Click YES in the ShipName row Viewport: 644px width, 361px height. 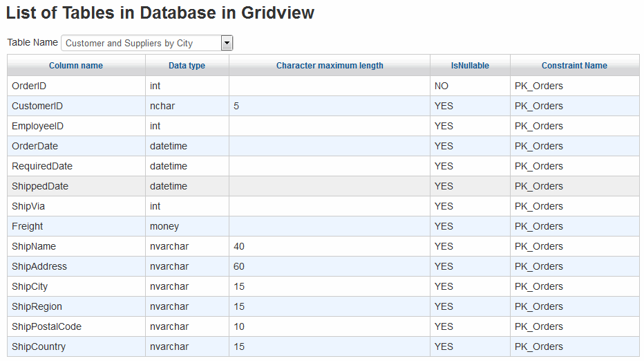pos(470,246)
